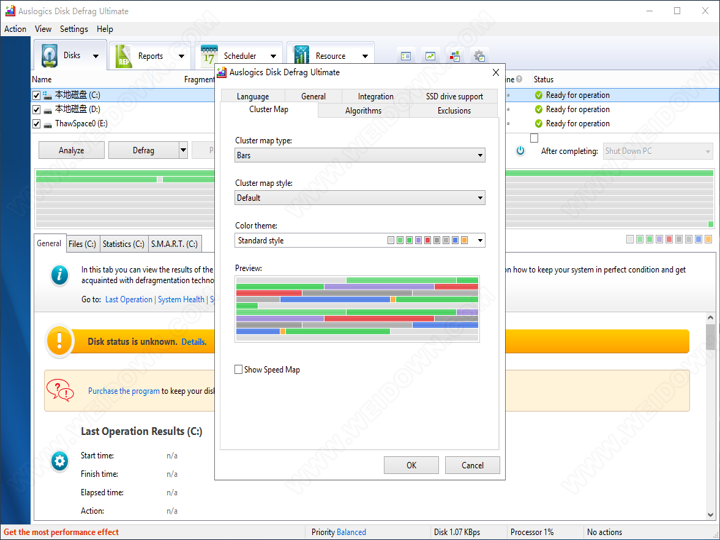Open the Cluster map type dropdown
Image resolution: width=720 pixels, height=540 pixels.
[360, 155]
